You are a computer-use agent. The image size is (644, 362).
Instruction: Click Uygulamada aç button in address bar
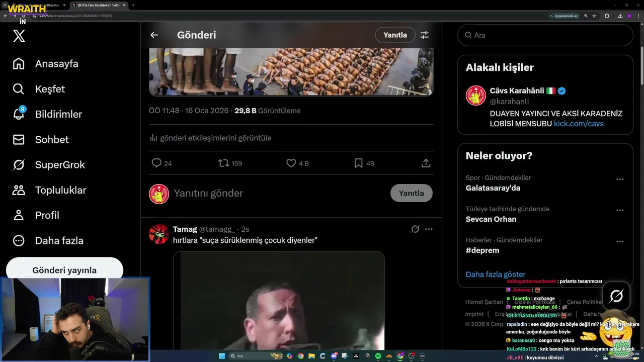coord(564,16)
